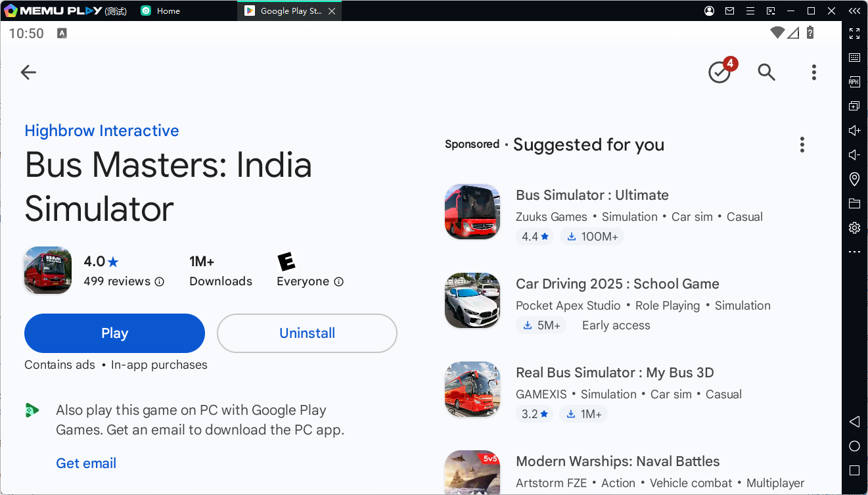The width and height of the screenshot is (868, 495).
Task: Click Get email link
Action: point(86,463)
